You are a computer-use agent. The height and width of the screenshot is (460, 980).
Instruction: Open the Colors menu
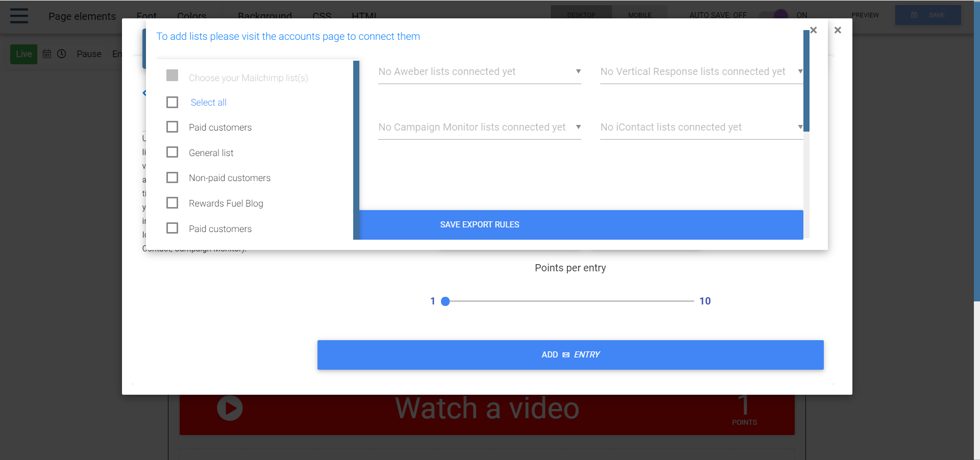(192, 16)
